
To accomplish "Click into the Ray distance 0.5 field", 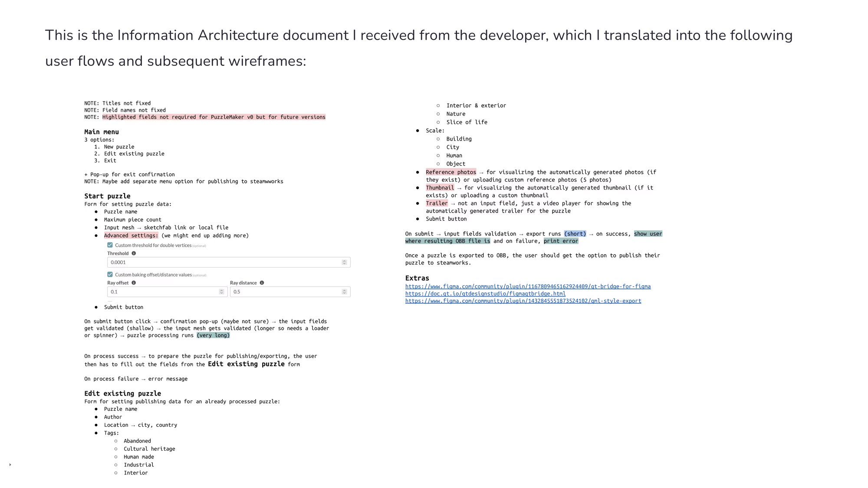I will tap(282, 292).
